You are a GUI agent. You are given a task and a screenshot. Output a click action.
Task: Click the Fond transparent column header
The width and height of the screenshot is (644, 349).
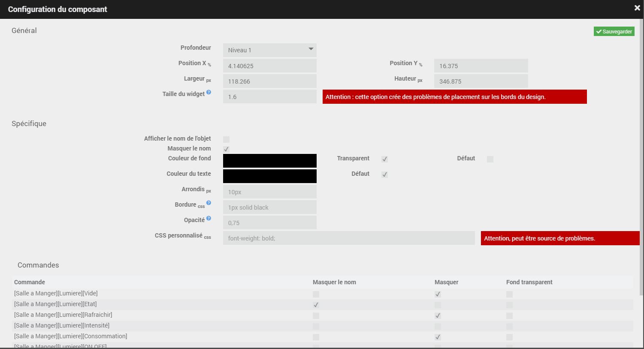529,282
